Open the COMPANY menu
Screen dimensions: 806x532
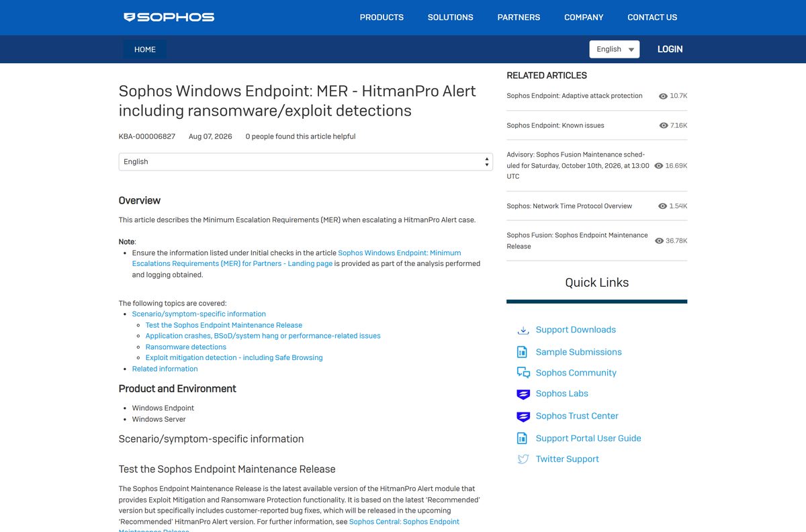point(584,17)
